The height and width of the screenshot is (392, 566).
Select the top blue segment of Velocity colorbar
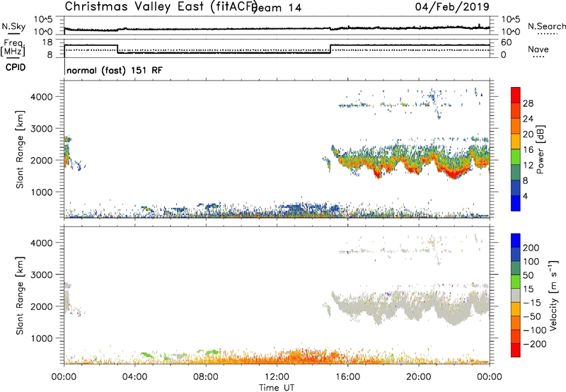516,241
